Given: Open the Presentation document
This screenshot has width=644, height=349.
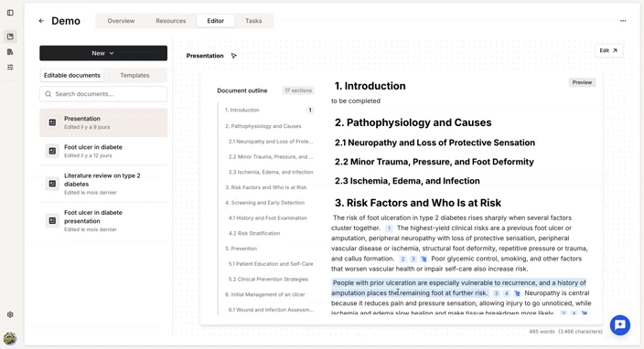Looking at the screenshot, I should [103, 122].
